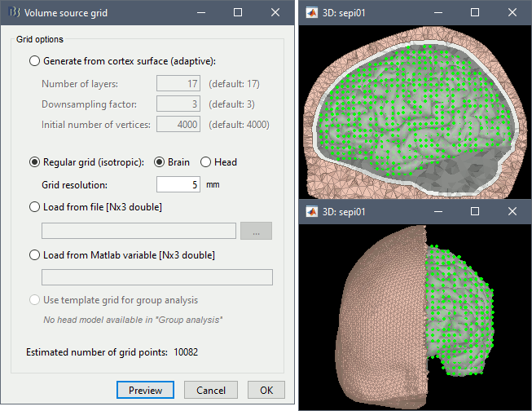Select Generate from cortex surface (adaptive) option
532x411 pixels.
tap(34, 60)
